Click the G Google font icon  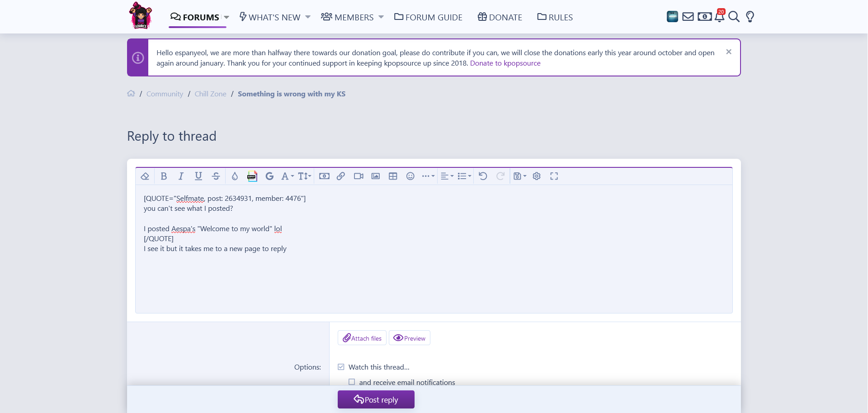[269, 176]
